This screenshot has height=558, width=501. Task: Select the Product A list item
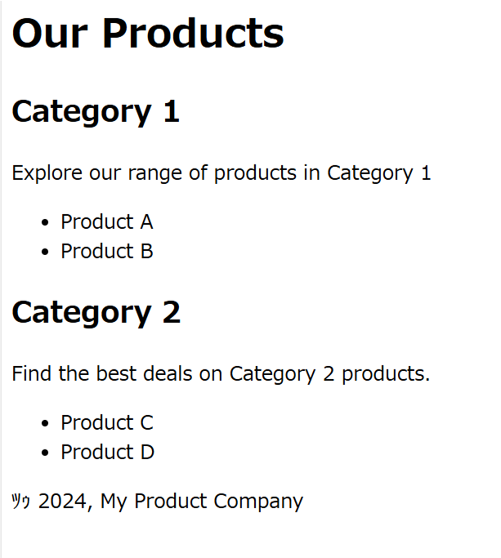(107, 222)
